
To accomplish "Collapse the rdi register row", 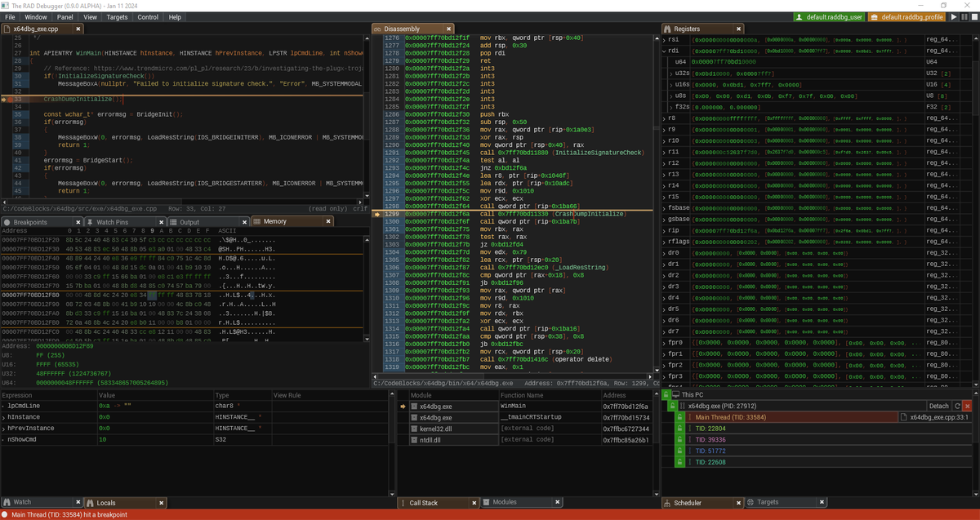I will (x=664, y=51).
